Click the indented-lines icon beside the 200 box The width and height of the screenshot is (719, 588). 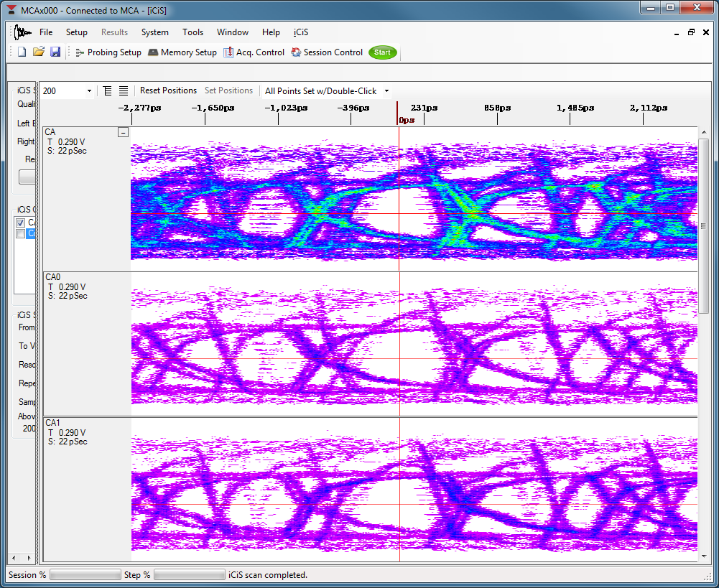[x=107, y=90]
